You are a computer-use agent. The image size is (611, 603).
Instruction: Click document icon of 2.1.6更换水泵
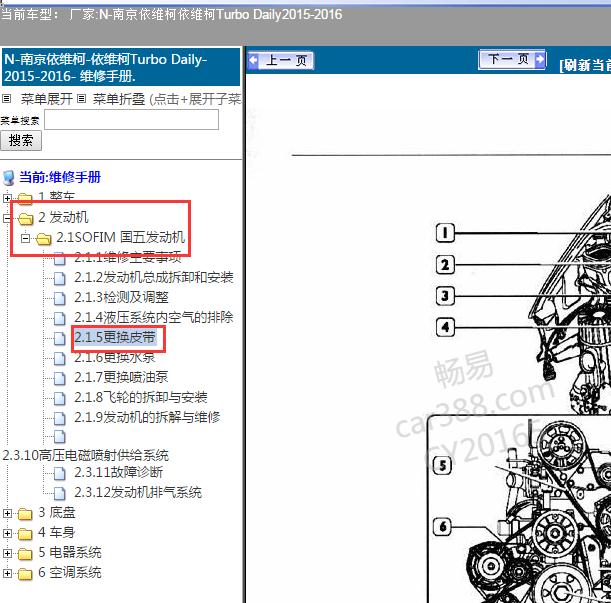click(x=60, y=358)
